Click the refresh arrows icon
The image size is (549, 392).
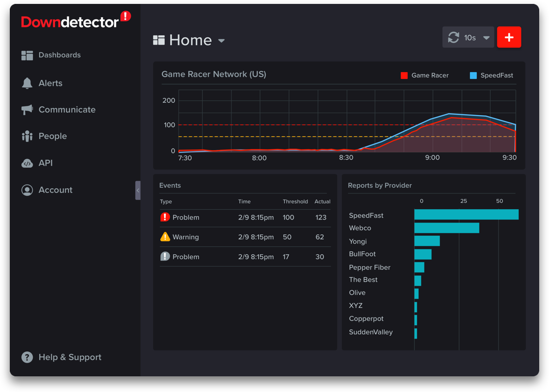[x=453, y=38]
